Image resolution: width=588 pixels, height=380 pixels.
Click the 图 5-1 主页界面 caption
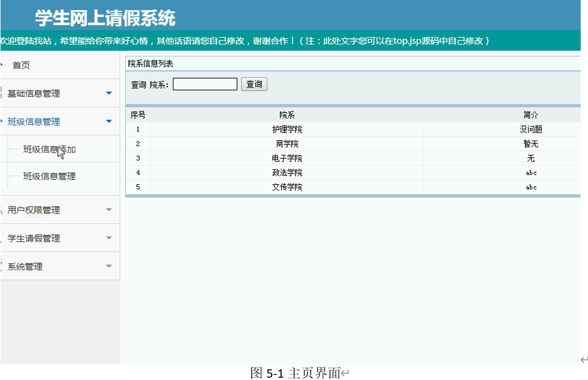tap(295, 373)
